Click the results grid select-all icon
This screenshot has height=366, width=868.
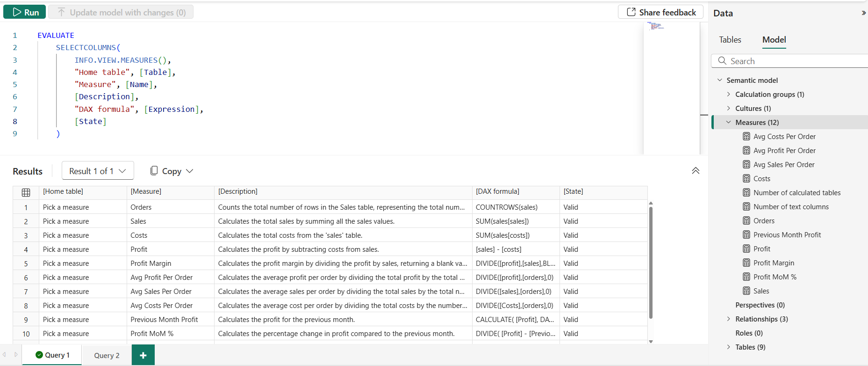coord(26,192)
